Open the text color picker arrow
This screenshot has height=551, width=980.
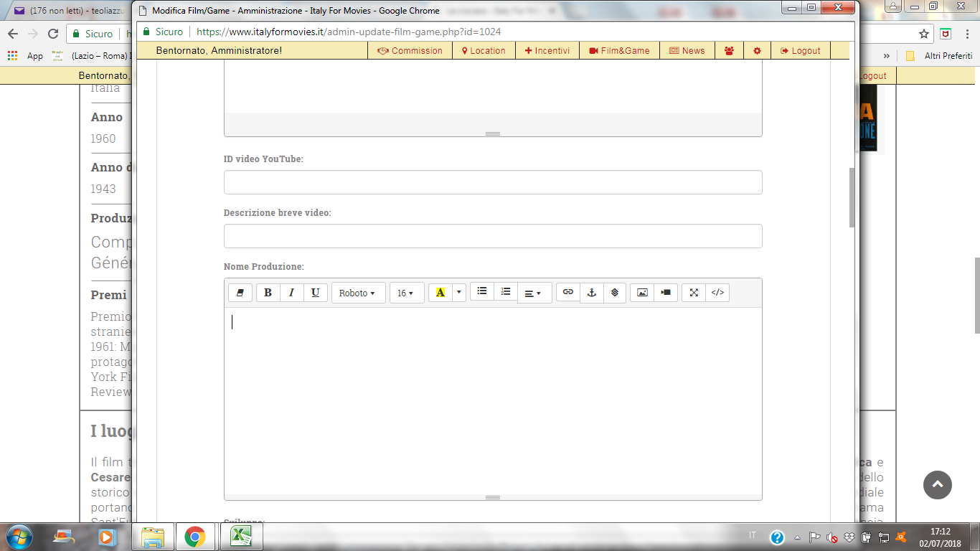[458, 292]
